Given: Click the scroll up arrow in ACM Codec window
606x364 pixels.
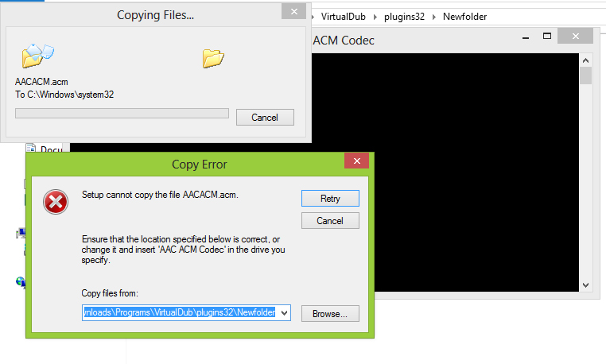Looking at the screenshot, I should [x=585, y=60].
